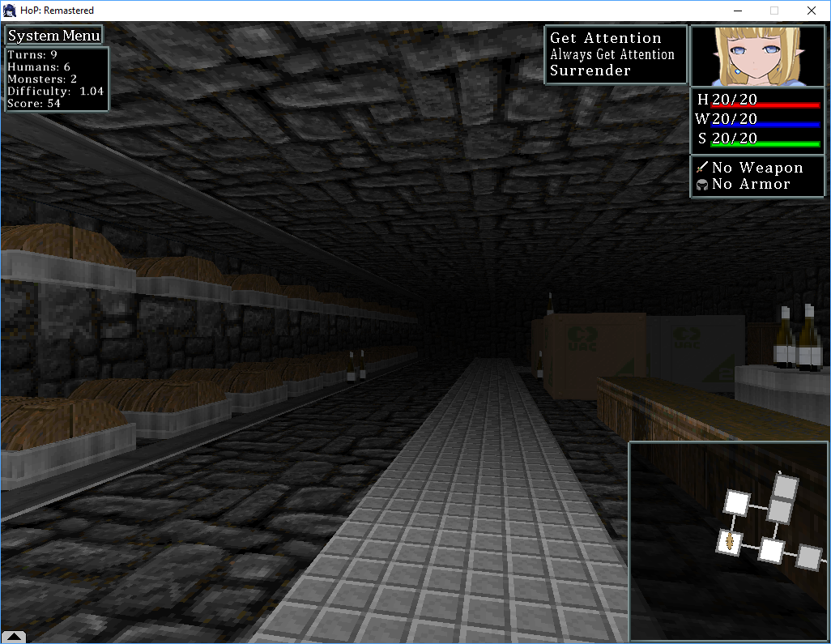Click the Turns: 9 counter
831x644 pixels.
click(x=32, y=55)
